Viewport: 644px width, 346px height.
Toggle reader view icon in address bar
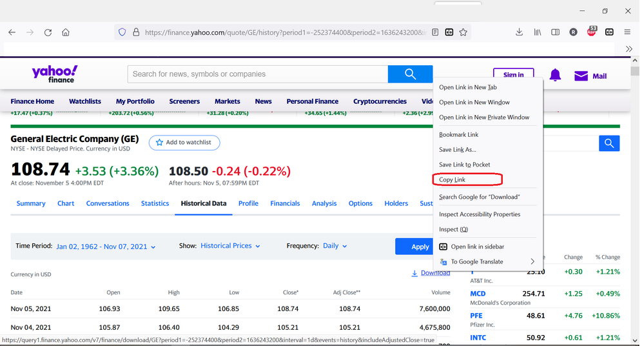[435, 32]
